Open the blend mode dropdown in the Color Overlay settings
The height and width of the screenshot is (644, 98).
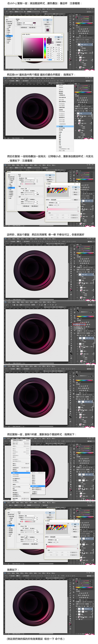tap(28, 23)
